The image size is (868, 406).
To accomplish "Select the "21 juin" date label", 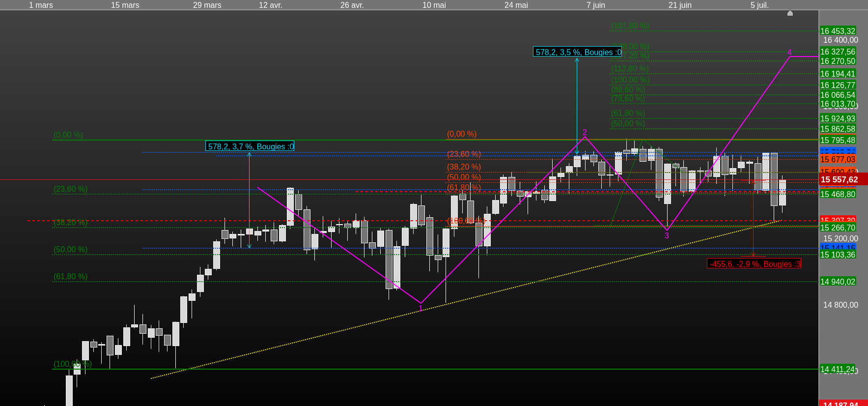I will coord(680,5).
